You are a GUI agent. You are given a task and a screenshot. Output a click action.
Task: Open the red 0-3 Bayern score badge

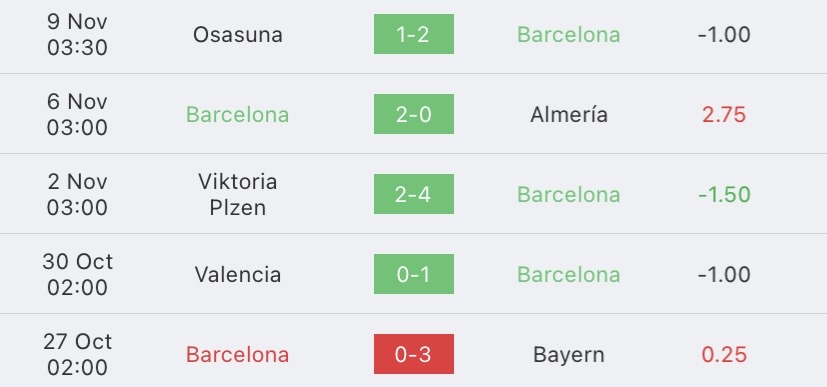click(414, 354)
